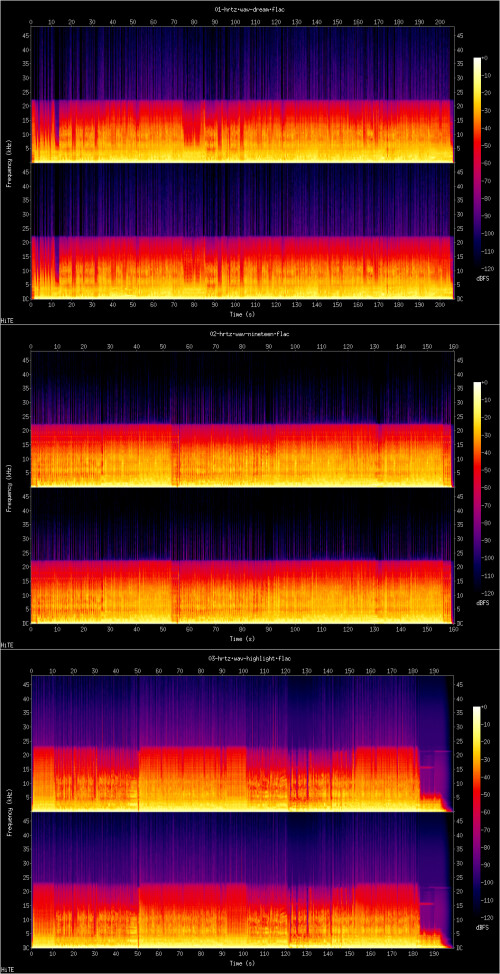Click the dBFS label beside the highlight spectrogram
The height and width of the screenshot is (974, 500).
(x=481, y=927)
